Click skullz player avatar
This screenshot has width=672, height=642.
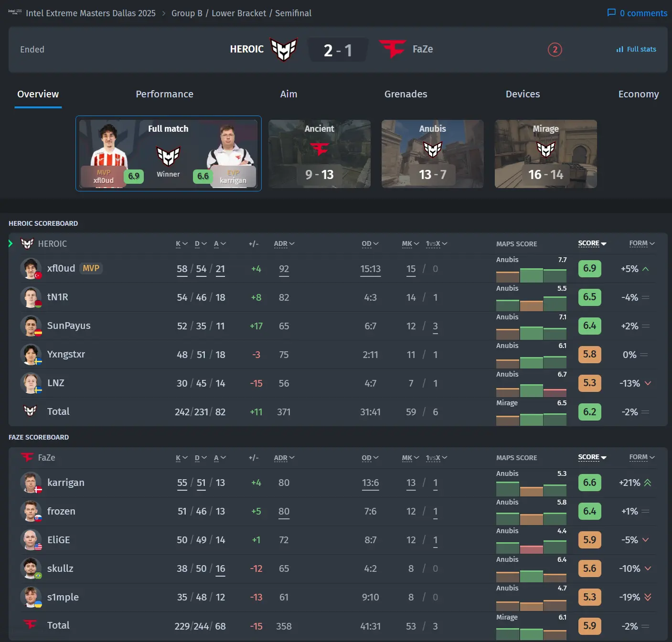31,568
